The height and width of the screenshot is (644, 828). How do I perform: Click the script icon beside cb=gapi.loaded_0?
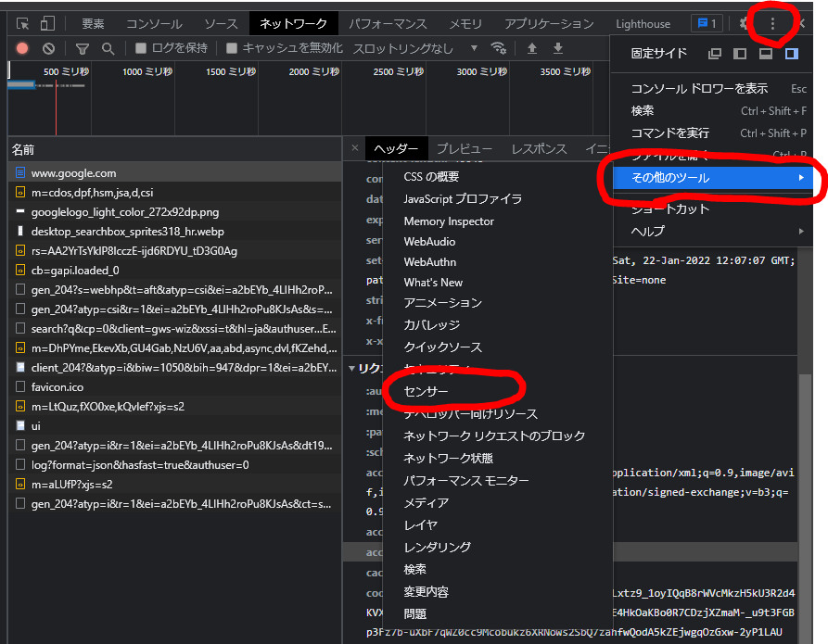20,271
